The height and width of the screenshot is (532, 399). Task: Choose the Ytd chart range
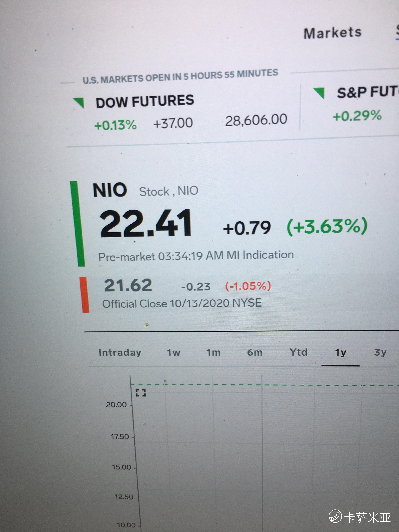tap(298, 352)
